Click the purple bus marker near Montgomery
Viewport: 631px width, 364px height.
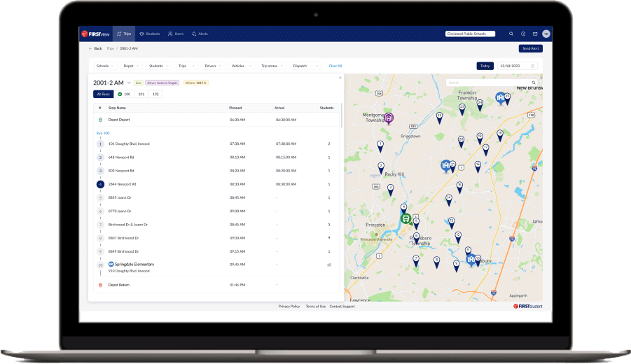point(388,118)
